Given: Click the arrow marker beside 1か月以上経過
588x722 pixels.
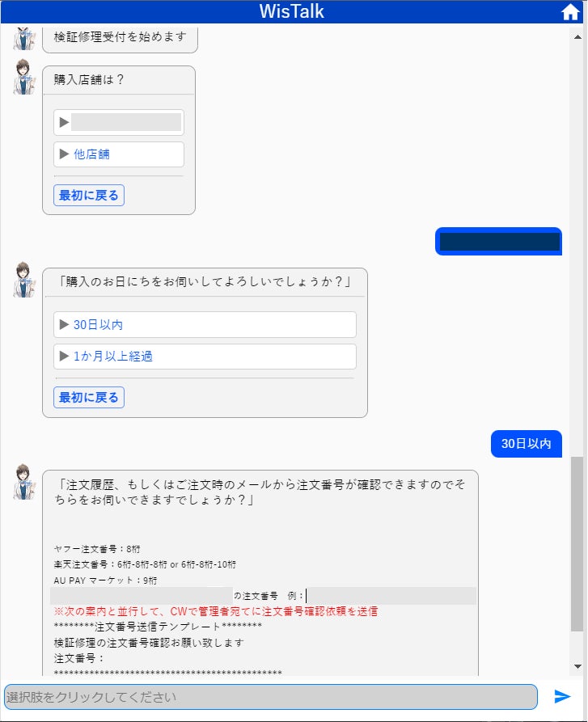Looking at the screenshot, I should point(65,357).
